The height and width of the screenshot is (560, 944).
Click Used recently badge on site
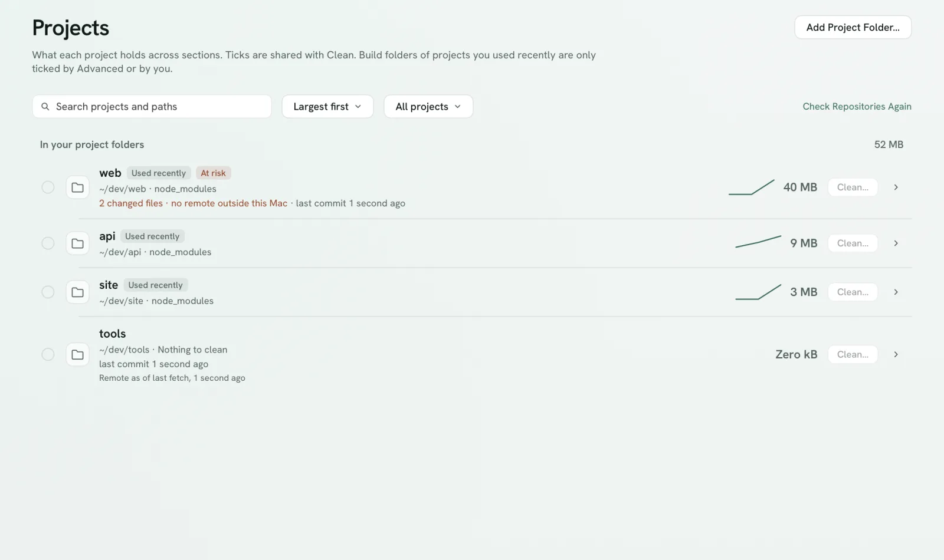coord(156,285)
